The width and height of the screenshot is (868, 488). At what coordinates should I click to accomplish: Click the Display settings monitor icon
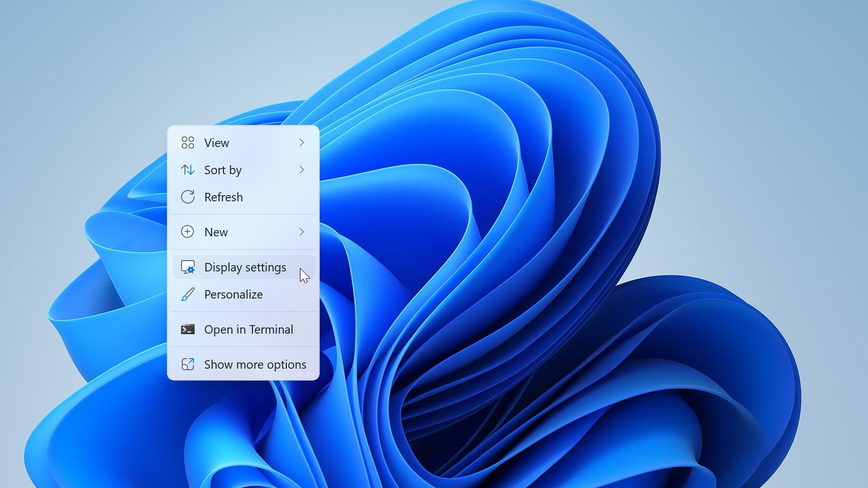[188, 267]
